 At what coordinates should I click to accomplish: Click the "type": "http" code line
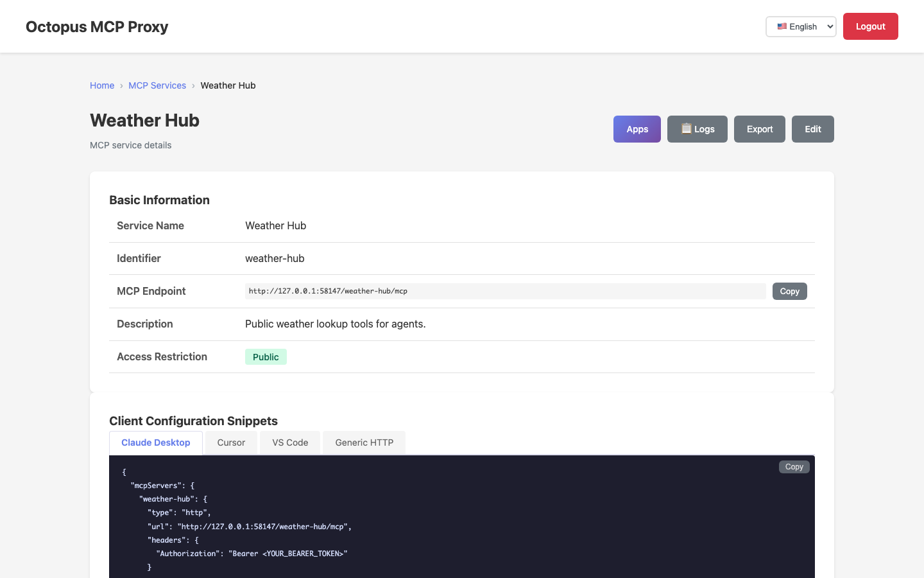[179, 512]
